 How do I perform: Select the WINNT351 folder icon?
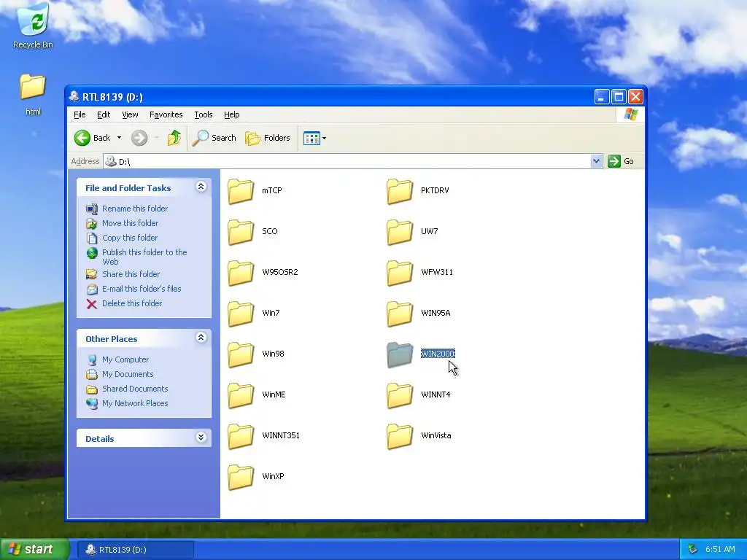(241, 437)
